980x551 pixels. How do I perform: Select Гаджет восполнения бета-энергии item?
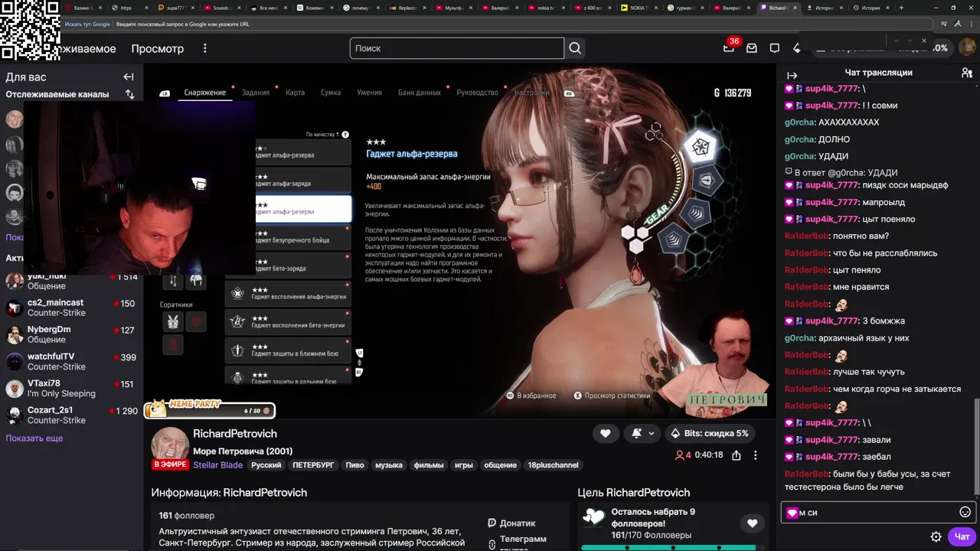click(x=288, y=321)
